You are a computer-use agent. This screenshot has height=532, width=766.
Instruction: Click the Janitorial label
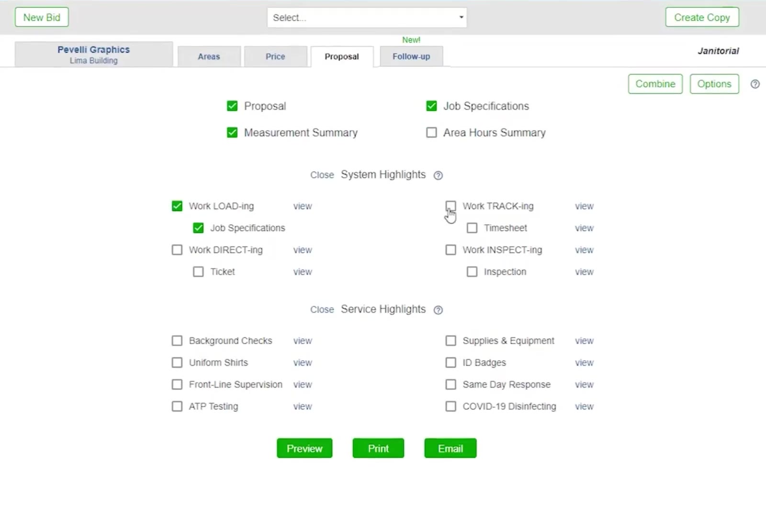[718, 51]
